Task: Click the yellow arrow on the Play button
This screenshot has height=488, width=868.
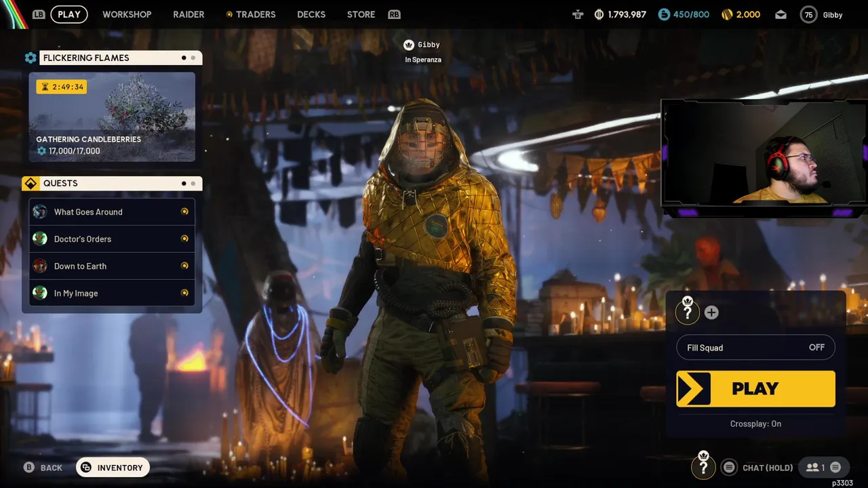Action: coord(693,389)
